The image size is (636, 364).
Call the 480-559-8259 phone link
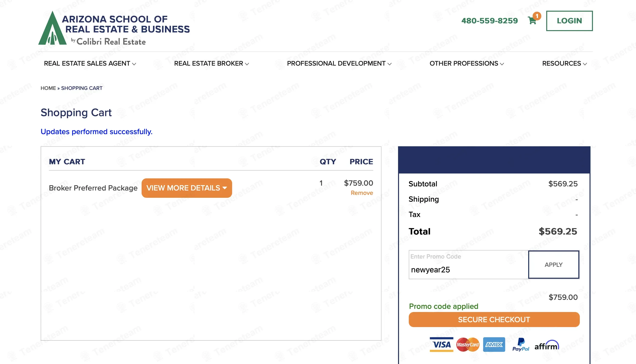pyautogui.click(x=489, y=21)
